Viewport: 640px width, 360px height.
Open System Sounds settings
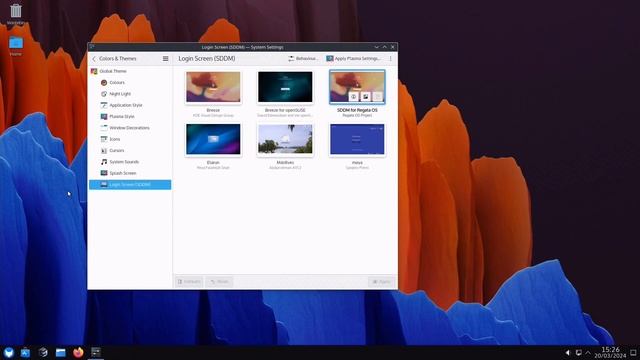tap(130, 162)
